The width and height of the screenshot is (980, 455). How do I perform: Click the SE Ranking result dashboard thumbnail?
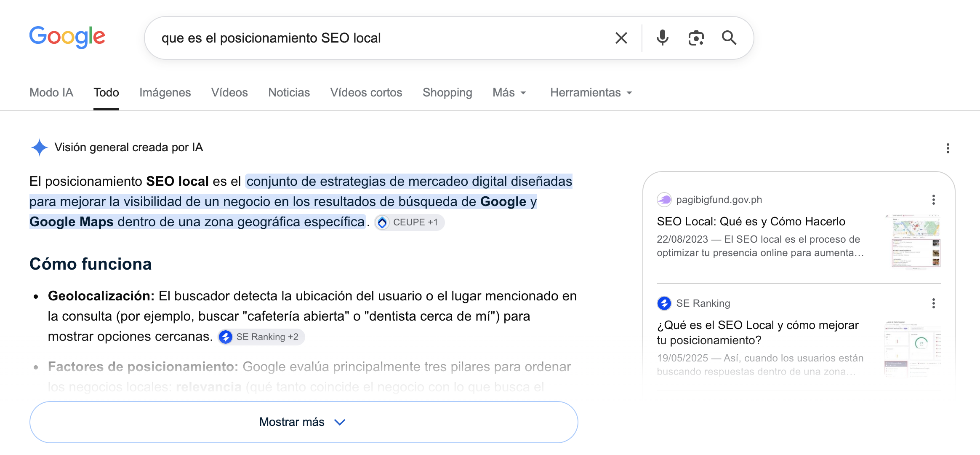click(913, 349)
